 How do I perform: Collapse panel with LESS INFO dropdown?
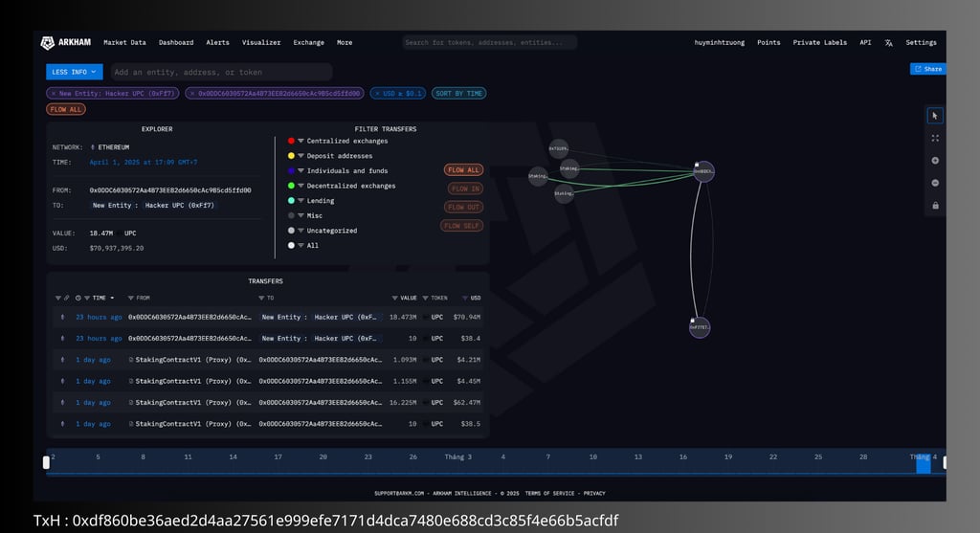click(x=75, y=72)
